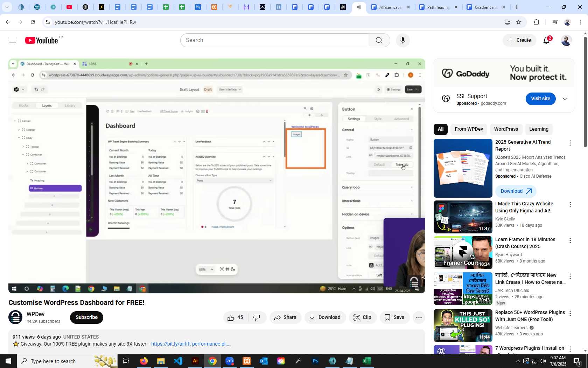Select the WordPress filter chip
This screenshot has width=588, height=368.
506,129
